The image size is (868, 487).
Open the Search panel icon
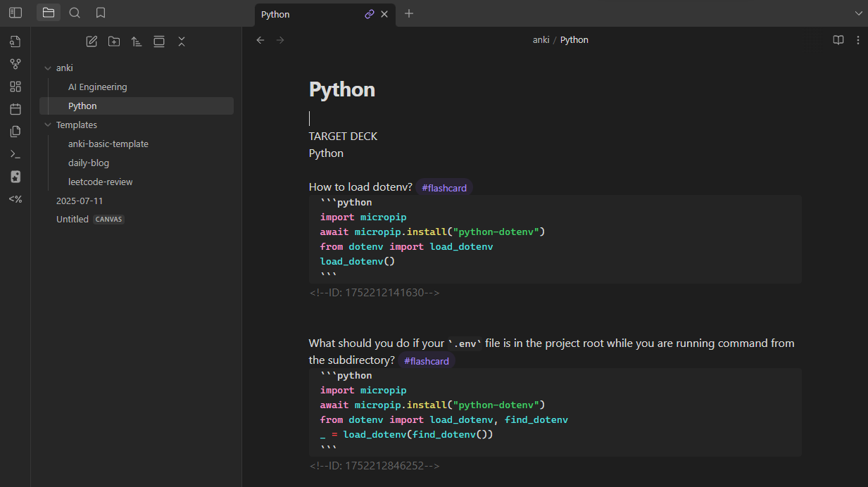coord(75,13)
